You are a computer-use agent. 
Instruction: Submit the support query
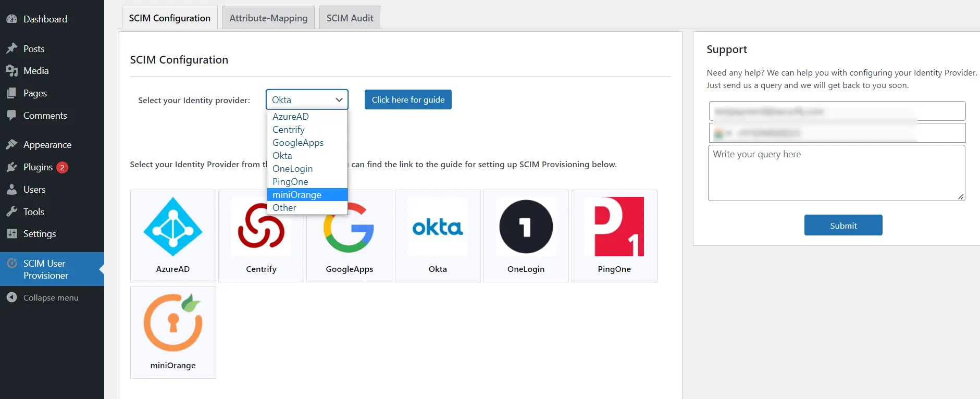(x=843, y=225)
